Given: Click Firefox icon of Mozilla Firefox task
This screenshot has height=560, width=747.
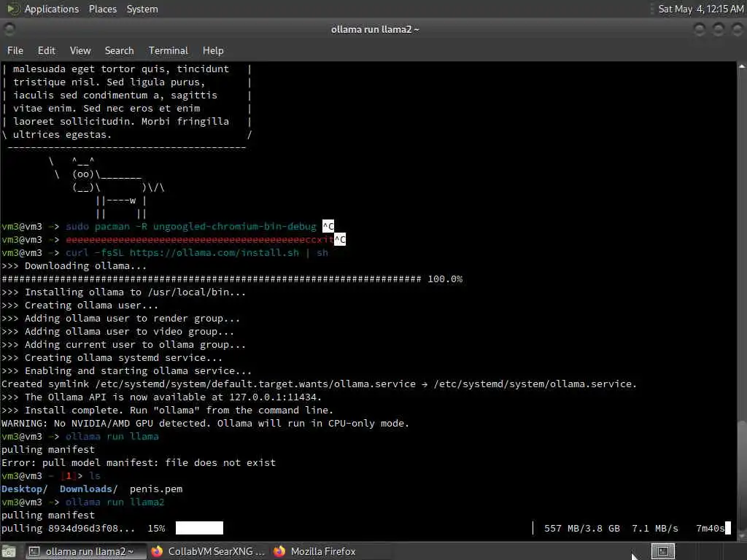Looking at the screenshot, I should pyautogui.click(x=279, y=551).
